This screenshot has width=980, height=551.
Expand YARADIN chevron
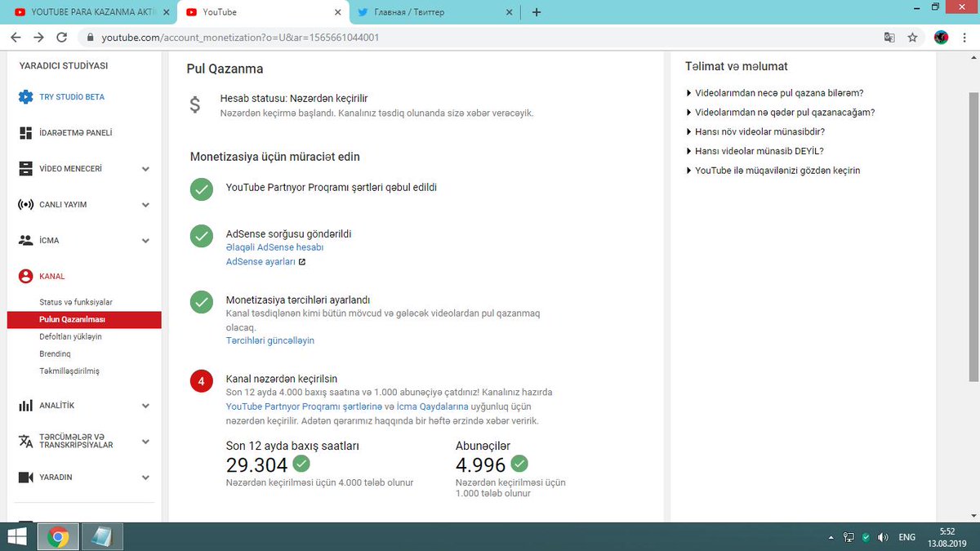click(x=145, y=478)
